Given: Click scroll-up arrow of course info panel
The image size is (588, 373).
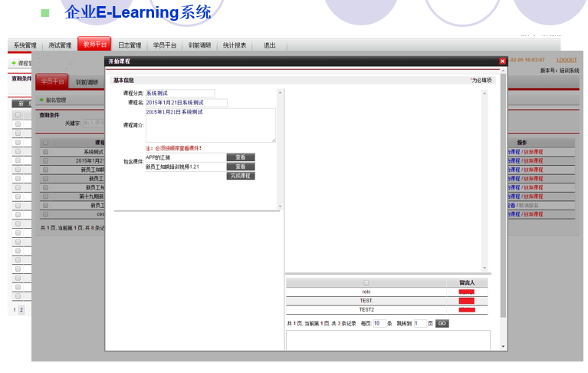Looking at the screenshot, I should [280, 93].
